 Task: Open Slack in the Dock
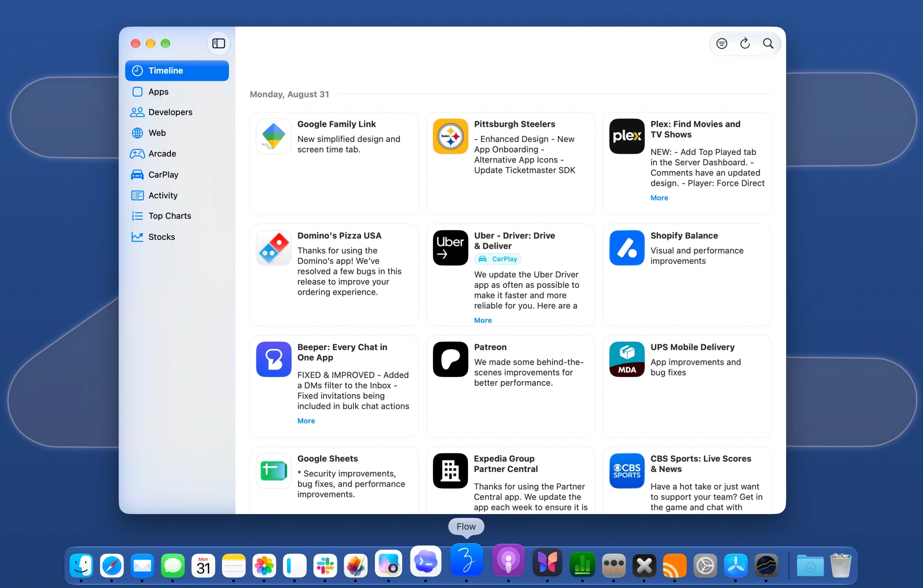[x=325, y=565]
